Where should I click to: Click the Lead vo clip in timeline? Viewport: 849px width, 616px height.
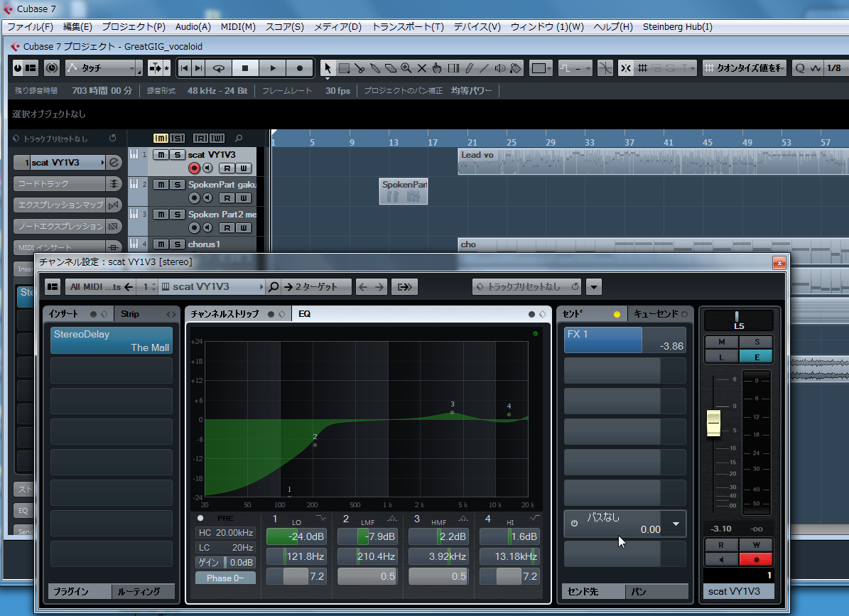[x=652, y=162]
